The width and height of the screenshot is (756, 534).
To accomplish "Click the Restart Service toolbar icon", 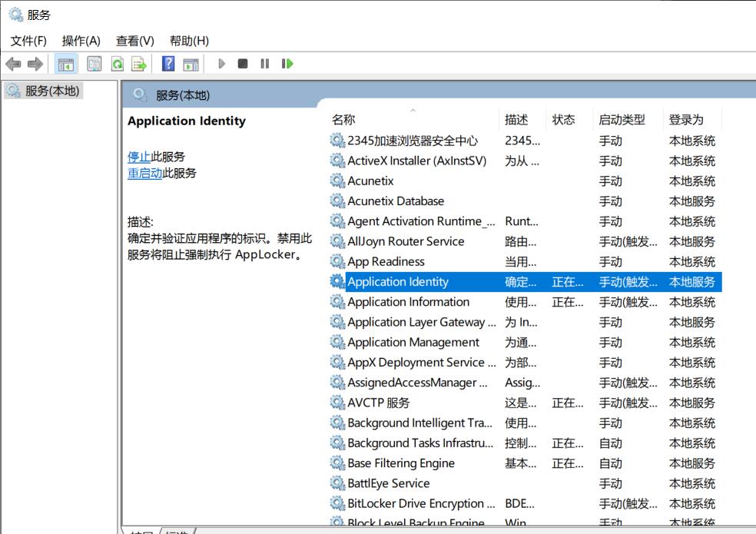I will tap(287, 64).
